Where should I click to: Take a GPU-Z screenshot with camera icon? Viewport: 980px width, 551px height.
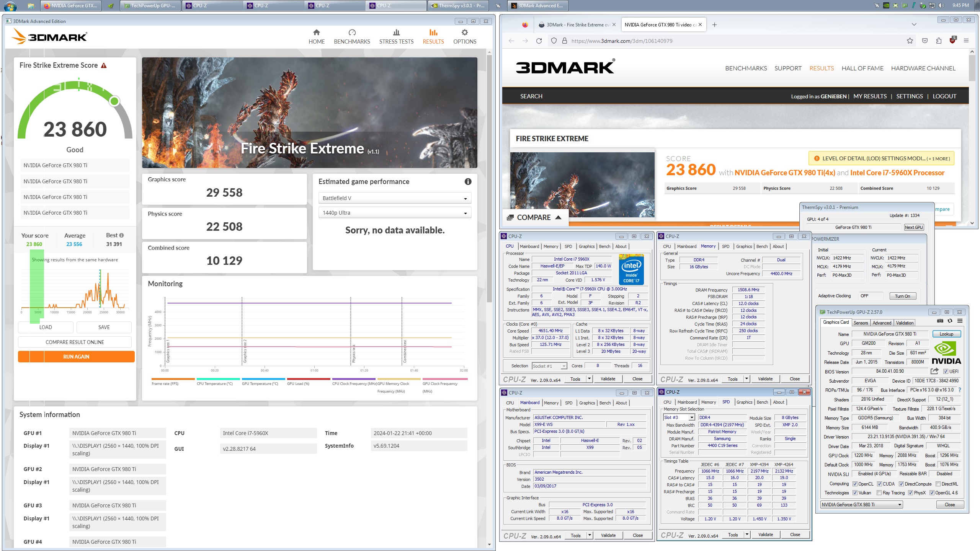(x=940, y=321)
